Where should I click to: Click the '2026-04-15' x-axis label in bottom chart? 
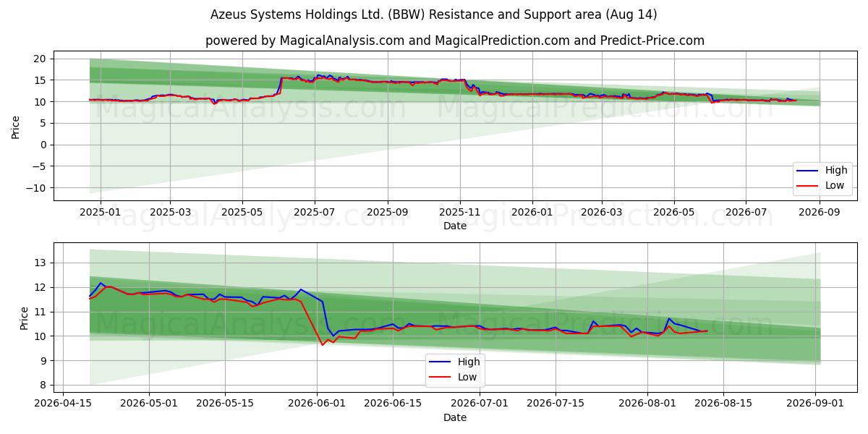[61, 404]
